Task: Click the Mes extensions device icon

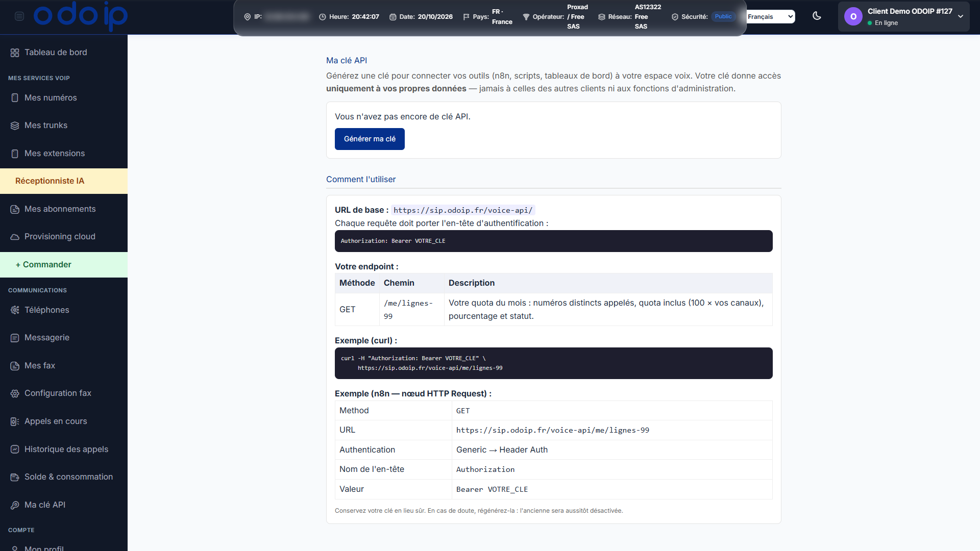Action: click(x=15, y=154)
